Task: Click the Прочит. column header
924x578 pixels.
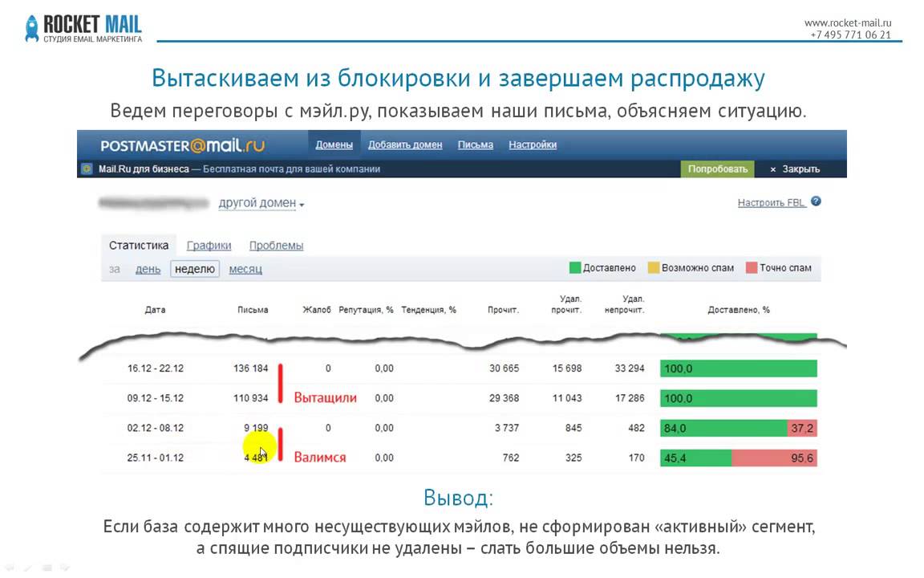Action: pos(503,310)
